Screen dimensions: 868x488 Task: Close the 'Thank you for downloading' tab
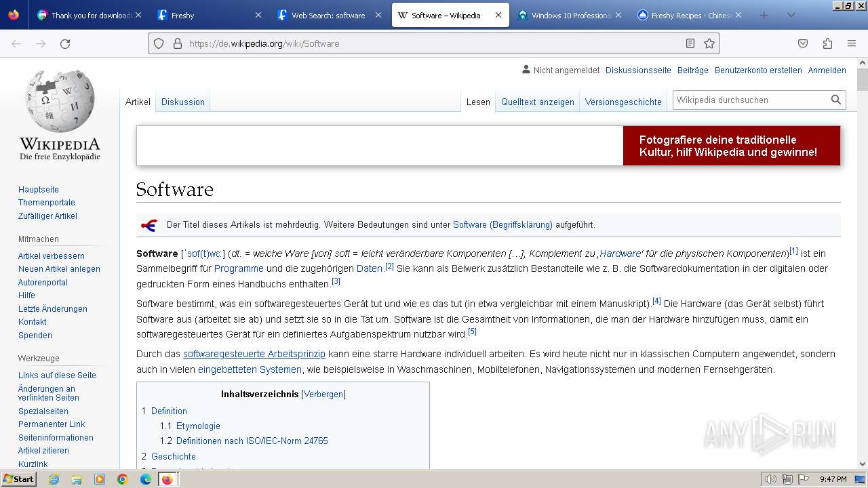[x=138, y=15]
